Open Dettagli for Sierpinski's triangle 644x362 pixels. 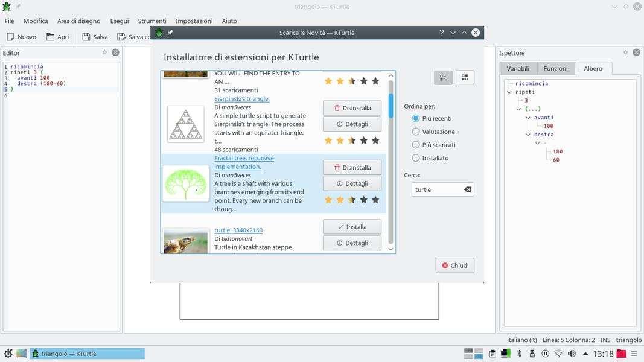tap(352, 124)
